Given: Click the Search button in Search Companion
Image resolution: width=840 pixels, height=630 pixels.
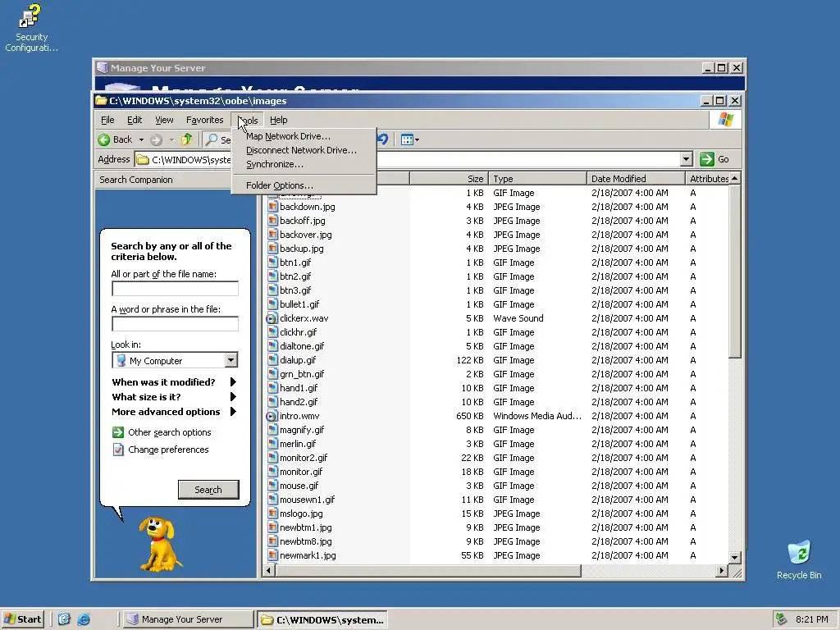Looking at the screenshot, I should (208, 490).
